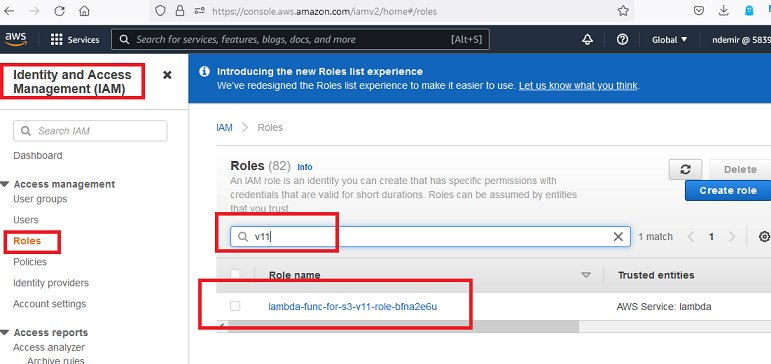Check the lambda-func-for-s3-v11 role checkbox
The image size is (771, 364).
(x=235, y=306)
